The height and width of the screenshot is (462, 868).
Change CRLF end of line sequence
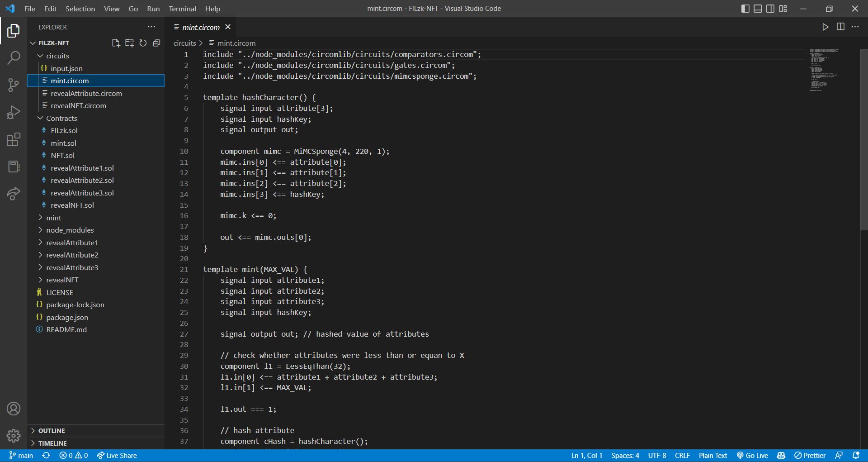point(682,456)
